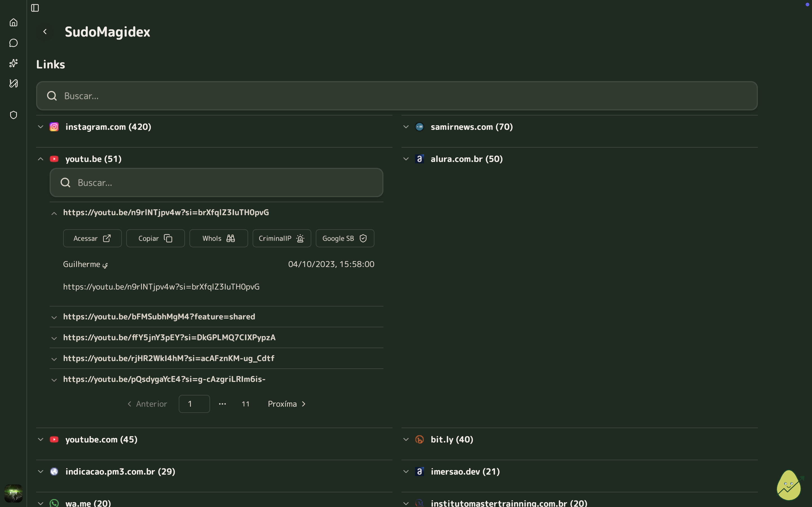Open the home icon in sidebar

14,23
